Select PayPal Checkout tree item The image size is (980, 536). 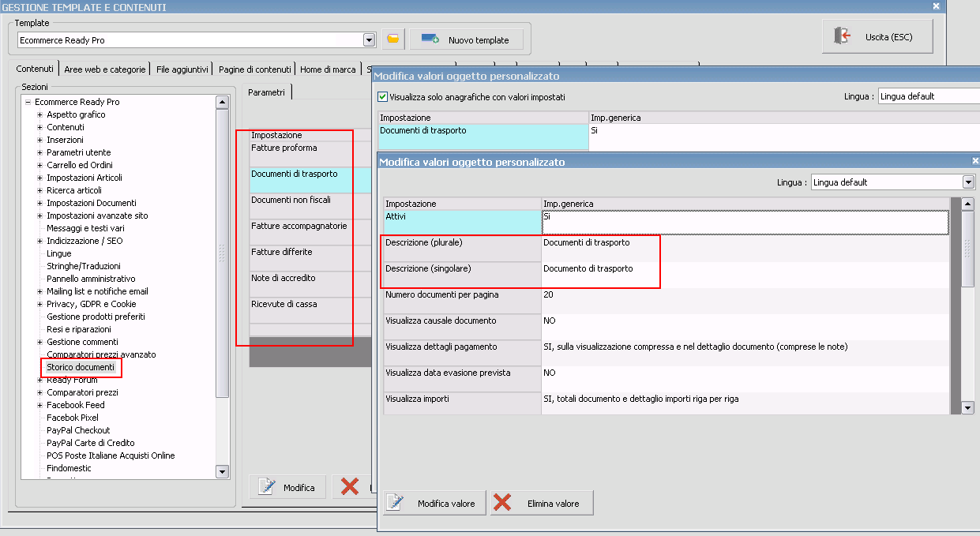(x=78, y=430)
